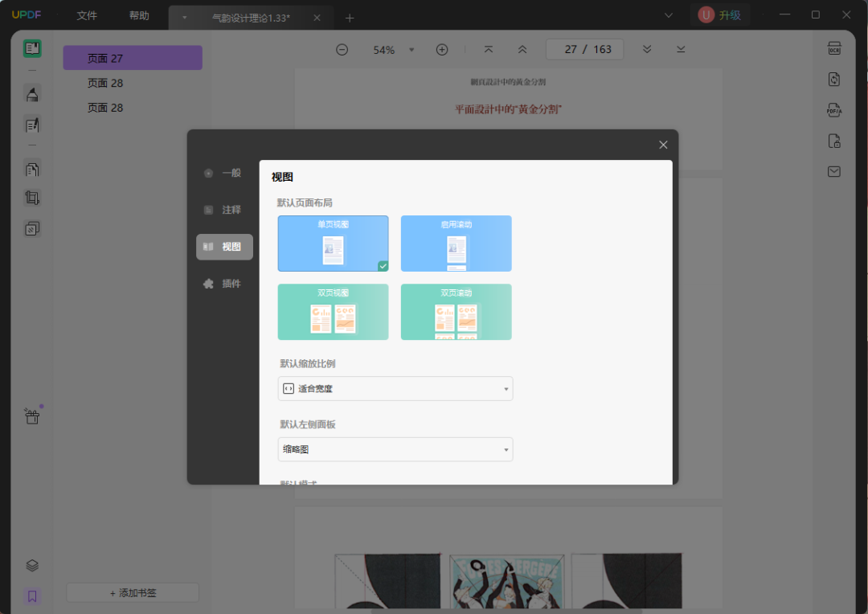Open the Page tools watermark icon
Image resolution: width=868 pixels, height=614 pixels.
[32, 228]
